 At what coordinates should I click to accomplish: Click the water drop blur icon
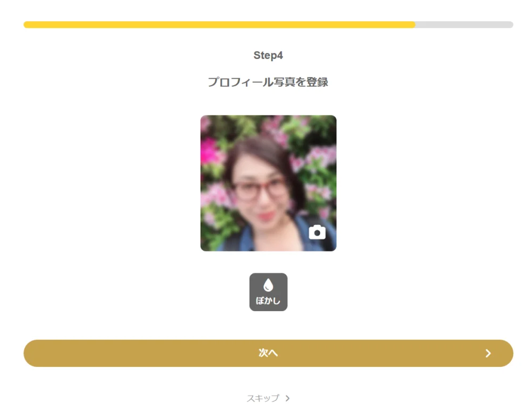(x=268, y=285)
